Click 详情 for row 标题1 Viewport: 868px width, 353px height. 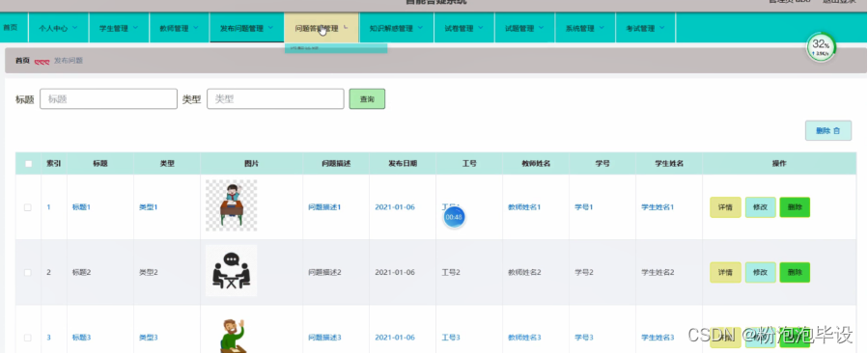tap(725, 207)
